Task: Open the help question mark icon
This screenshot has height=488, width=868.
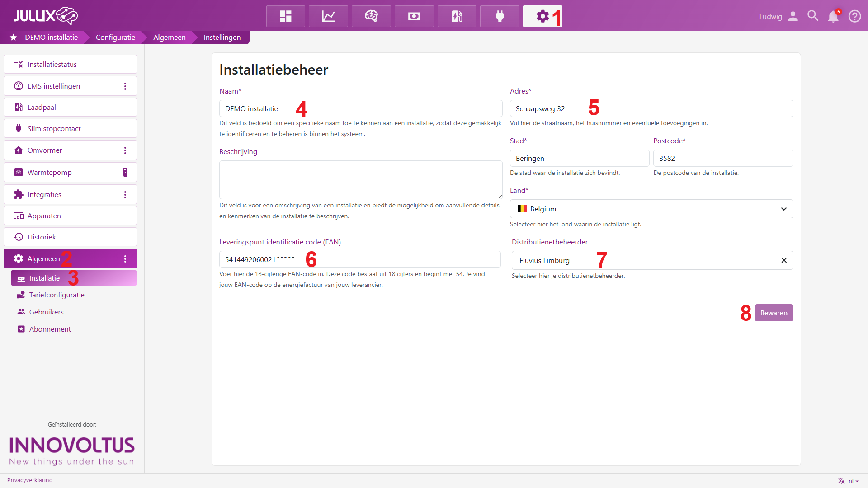Action: click(x=854, y=16)
